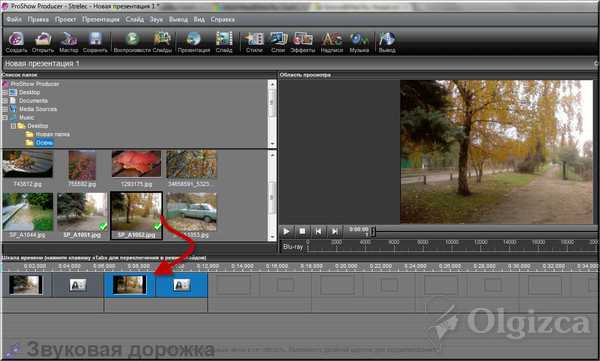Viewport: 600px width, 361px height.
Task: Open the Музыка (Music) toolbar icon
Action: point(359,42)
